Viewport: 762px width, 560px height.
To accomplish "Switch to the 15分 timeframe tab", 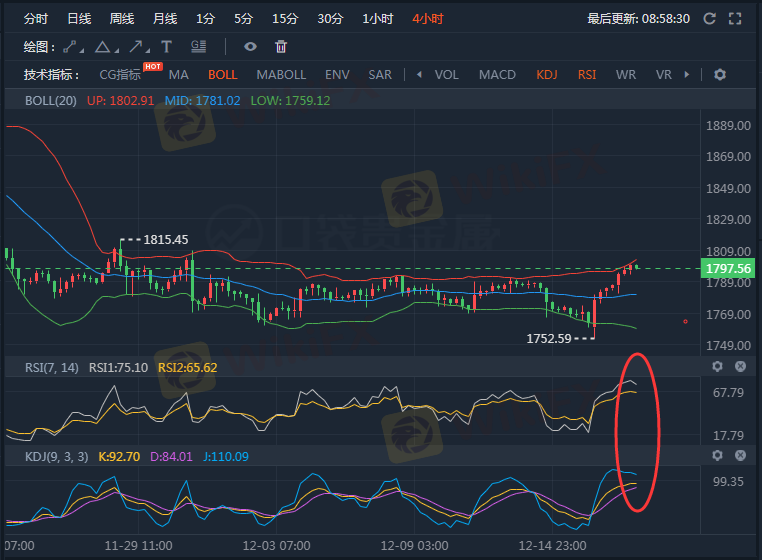I will pos(285,19).
